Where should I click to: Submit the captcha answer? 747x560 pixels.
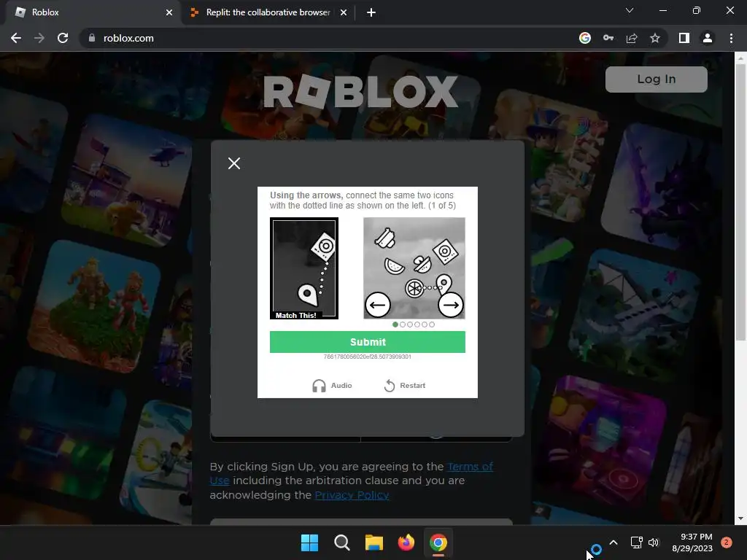(368, 342)
